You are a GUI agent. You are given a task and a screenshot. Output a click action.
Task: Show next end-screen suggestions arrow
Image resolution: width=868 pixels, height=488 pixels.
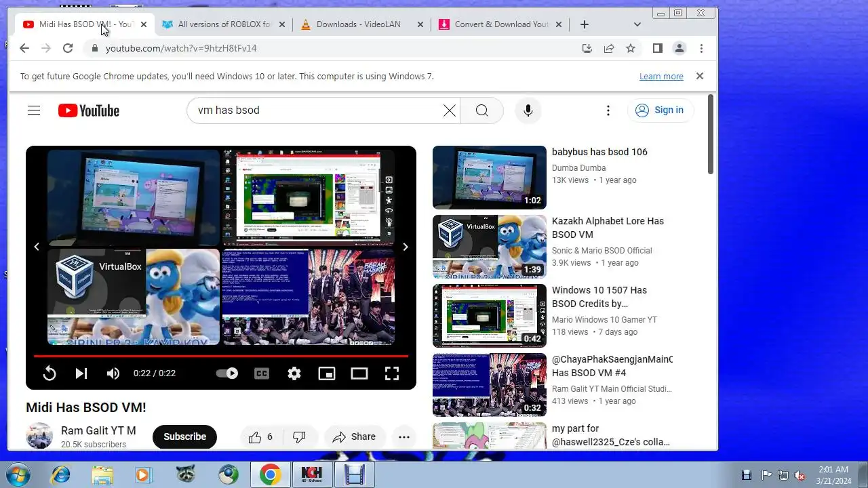406,247
